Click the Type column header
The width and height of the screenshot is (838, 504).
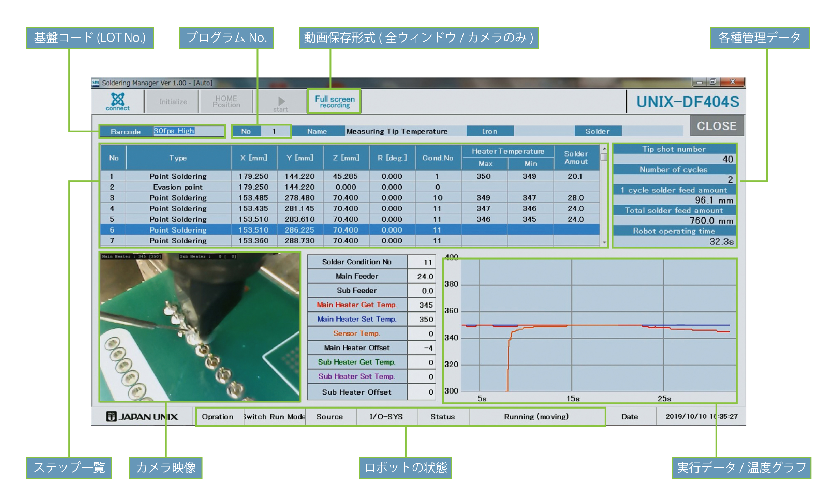178,158
